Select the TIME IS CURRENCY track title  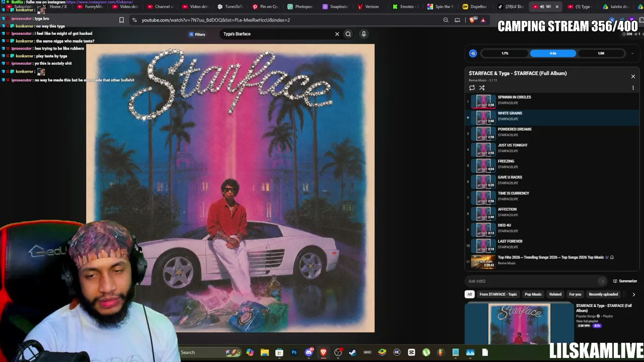click(x=513, y=194)
